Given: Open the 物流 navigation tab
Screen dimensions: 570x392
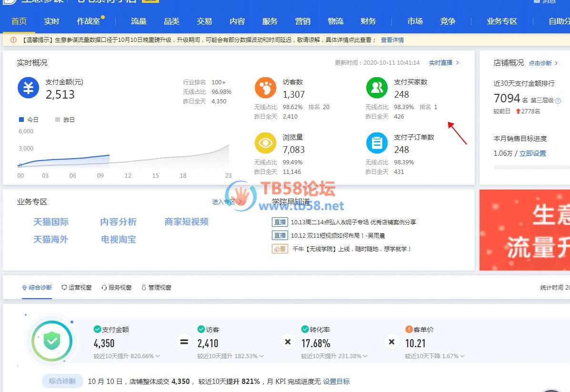Looking at the screenshot, I should [336, 21].
